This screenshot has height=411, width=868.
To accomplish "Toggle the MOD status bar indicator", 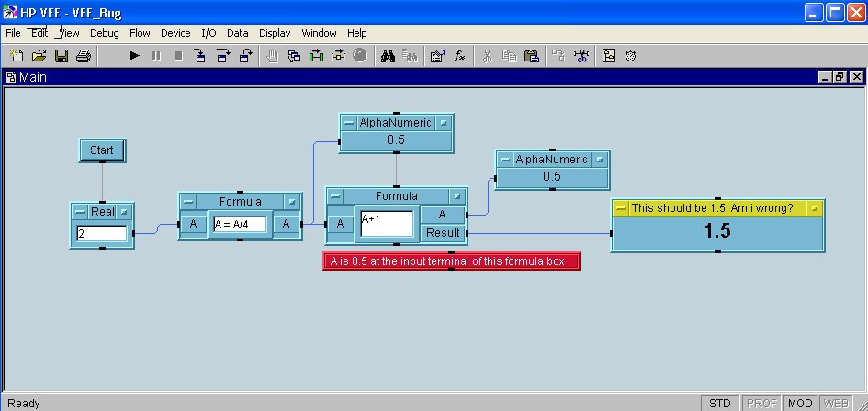I will [x=800, y=403].
